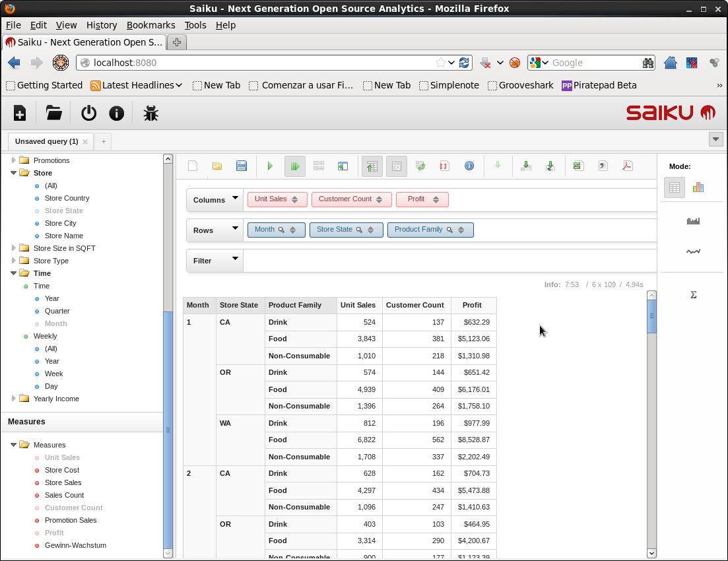Select the Unsaved query (1) tab

pos(46,141)
